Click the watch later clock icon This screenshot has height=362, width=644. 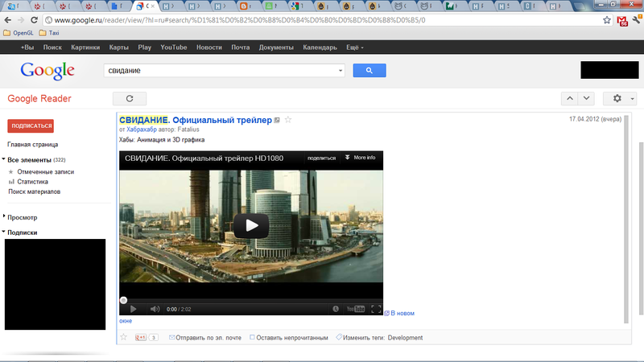pos(336,309)
